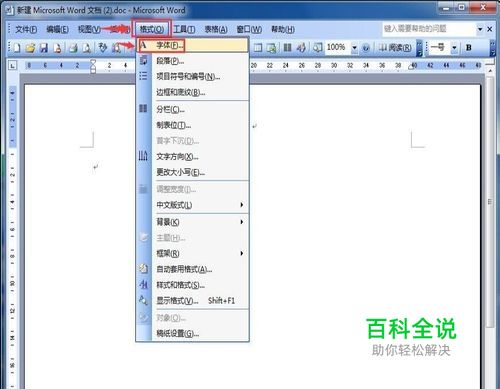This screenshot has width=500, height=389.
Task: Expand the 背景(K) submenu
Action: pos(192,222)
